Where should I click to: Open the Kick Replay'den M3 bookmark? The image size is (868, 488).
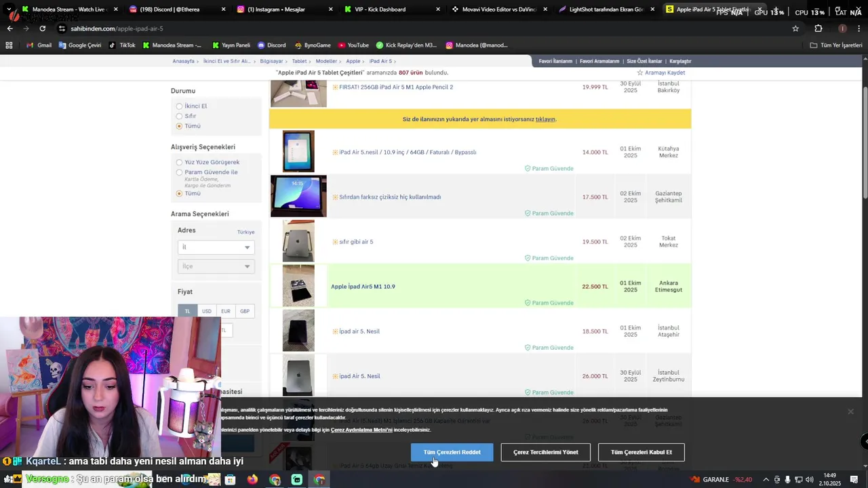(x=406, y=45)
